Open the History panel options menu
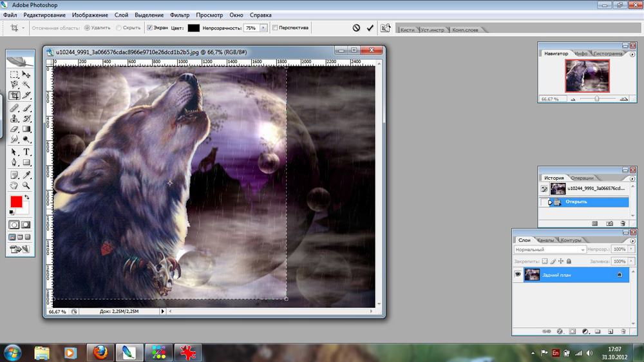This screenshot has width=644, height=362. click(x=632, y=178)
